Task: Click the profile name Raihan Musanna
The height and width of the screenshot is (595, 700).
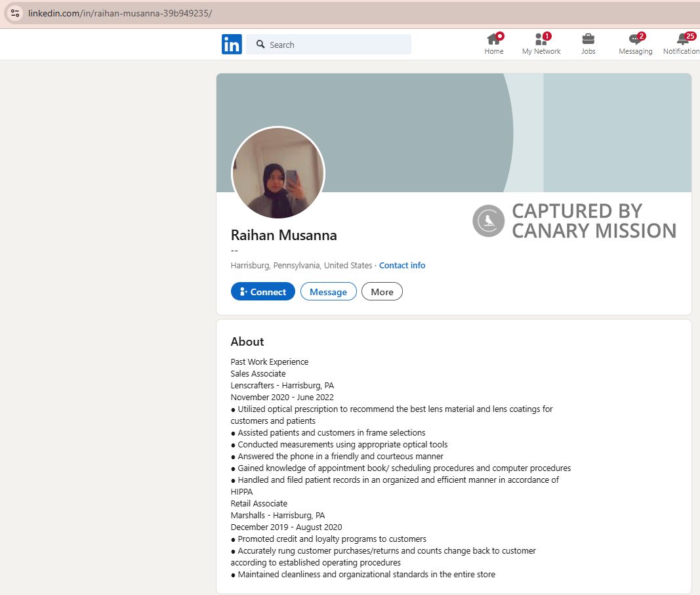Action: [x=283, y=235]
